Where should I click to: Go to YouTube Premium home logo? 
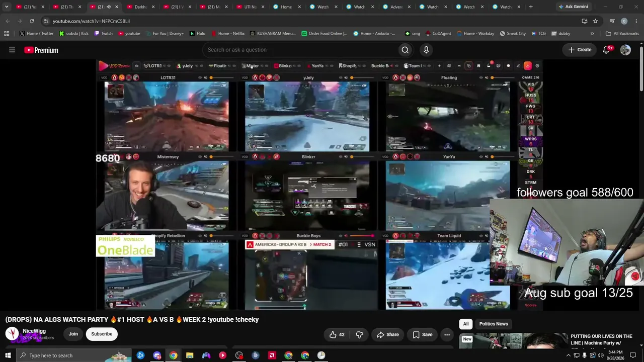point(41,50)
